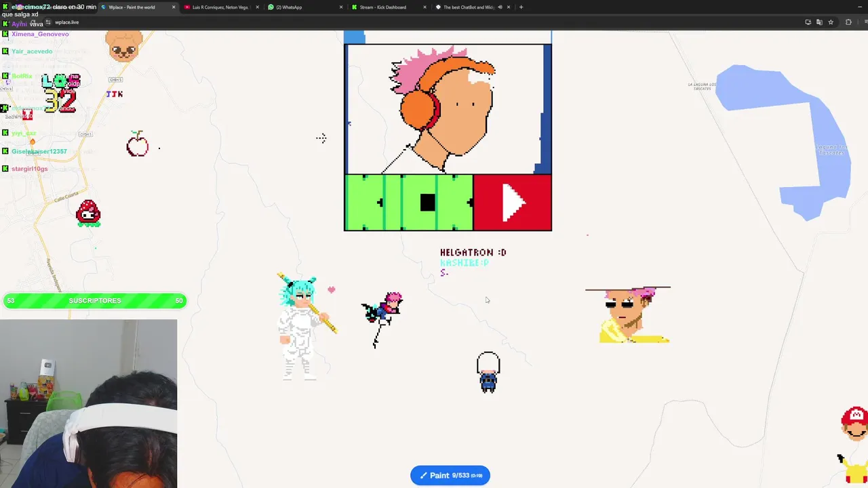This screenshot has height=488, width=868.
Task: Close the Luis R Conriquez tab
Action: coord(257,7)
